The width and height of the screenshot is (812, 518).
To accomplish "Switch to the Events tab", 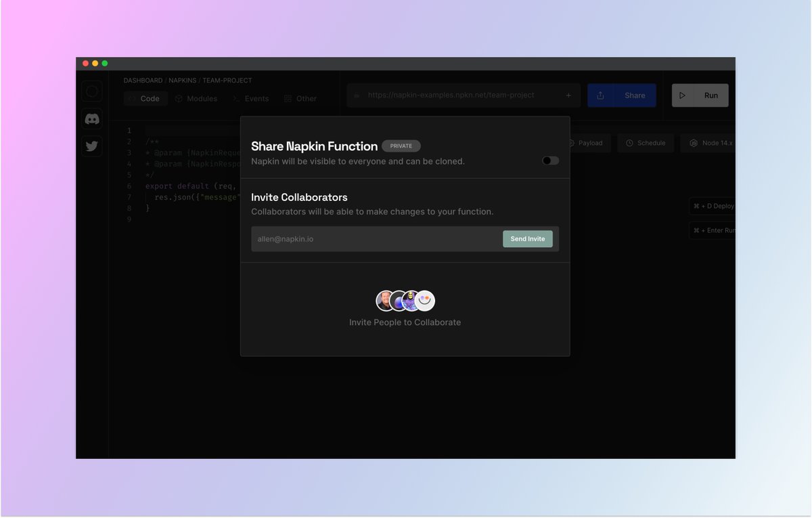I will (x=250, y=99).
